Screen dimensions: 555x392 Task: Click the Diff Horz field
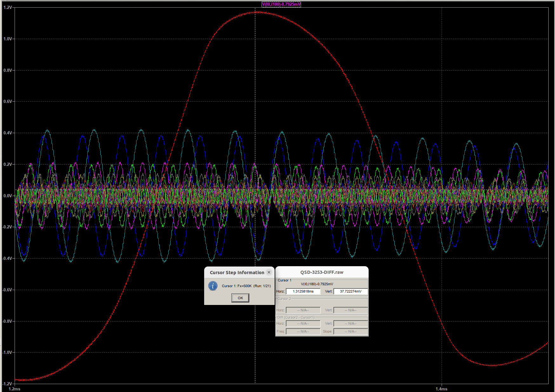(303, 323)
